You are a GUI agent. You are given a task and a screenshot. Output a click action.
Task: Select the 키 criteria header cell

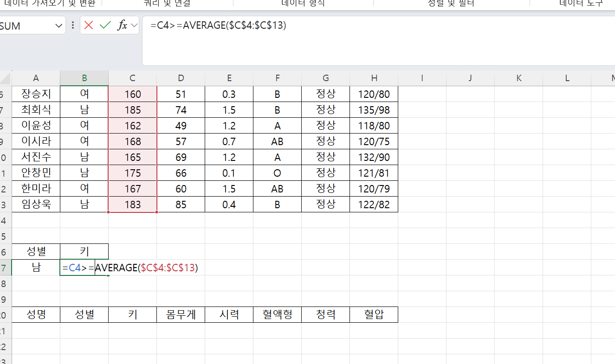click(84, 252)
